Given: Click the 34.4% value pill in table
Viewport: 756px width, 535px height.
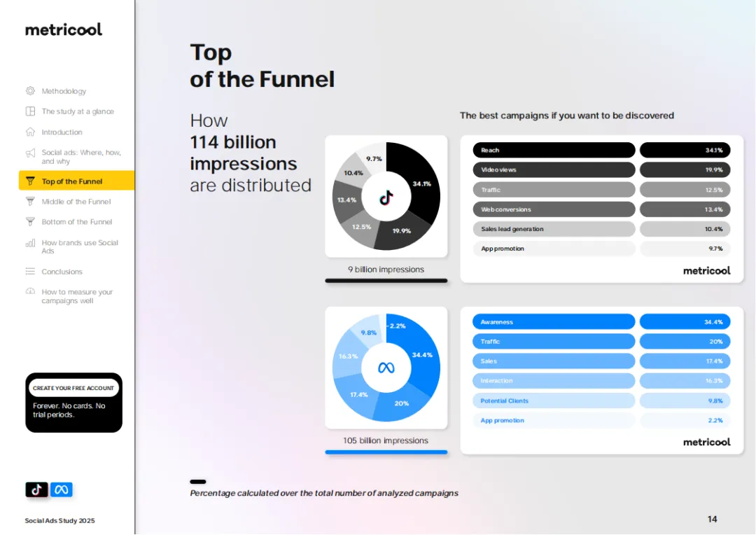Looking at the screenshot, I should click(x=685, y=322).
